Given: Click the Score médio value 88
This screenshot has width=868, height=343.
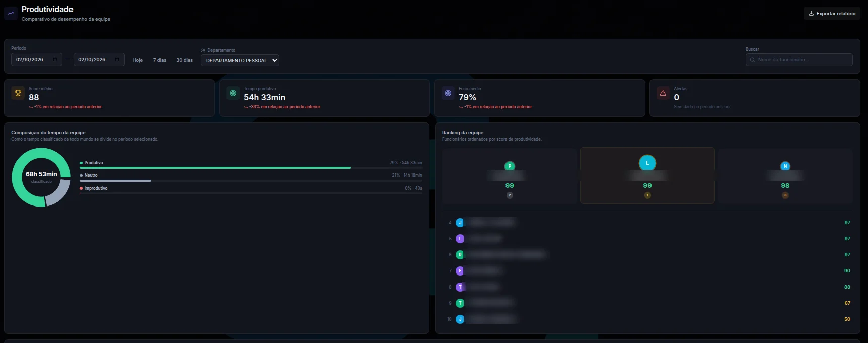Looking at the screenshot, I should click(x=34, y=97).
